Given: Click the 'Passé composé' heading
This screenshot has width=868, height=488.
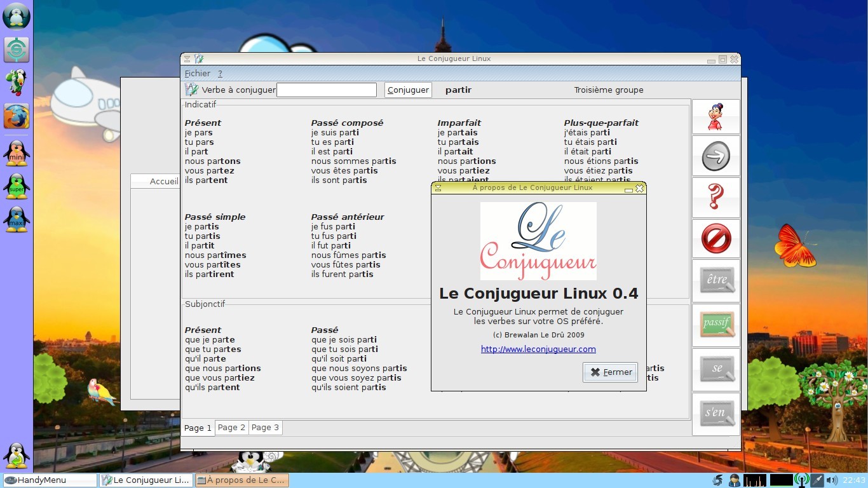Looking at the screenshot, I should click(347, 123).
